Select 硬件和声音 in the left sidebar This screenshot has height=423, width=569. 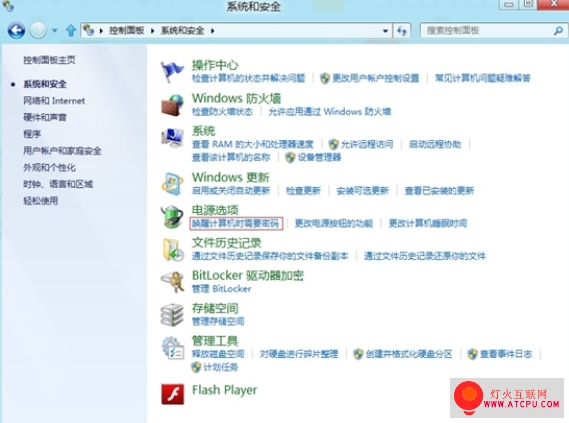(x=45, y=117)
